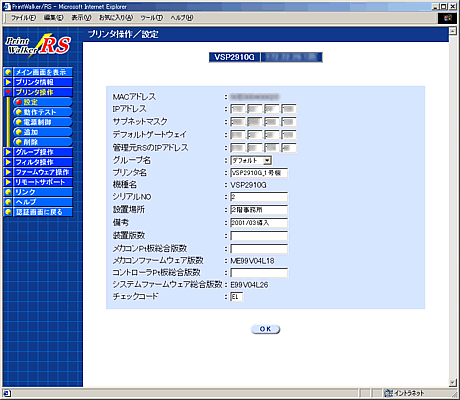Click the イントラネット zone status icon
This screenshot has height=400, width=460.
[388, 393]
